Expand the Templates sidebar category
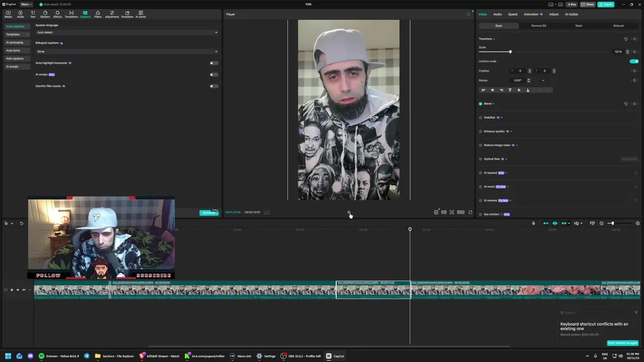 pyautogui.click(x=17, y=34)
